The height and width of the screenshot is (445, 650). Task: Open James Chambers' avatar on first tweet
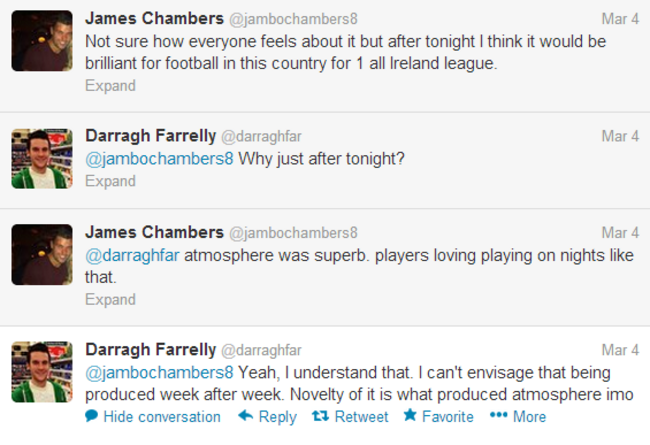42,41
